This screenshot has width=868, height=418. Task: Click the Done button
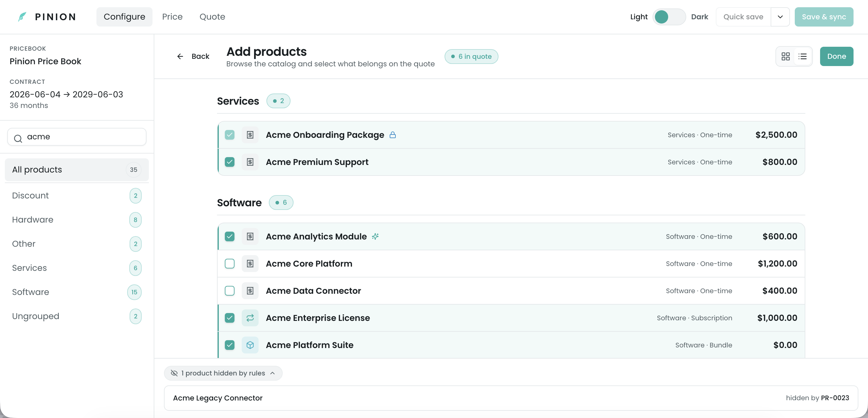click(836, 56)
